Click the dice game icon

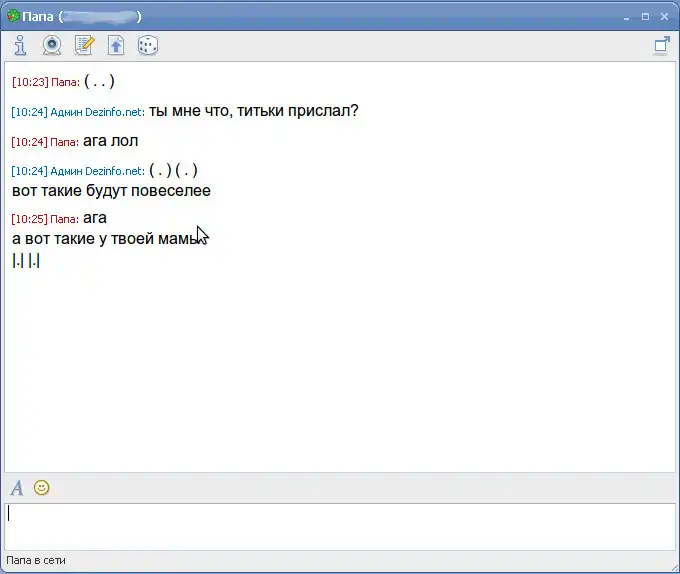[x=148, y=45]
